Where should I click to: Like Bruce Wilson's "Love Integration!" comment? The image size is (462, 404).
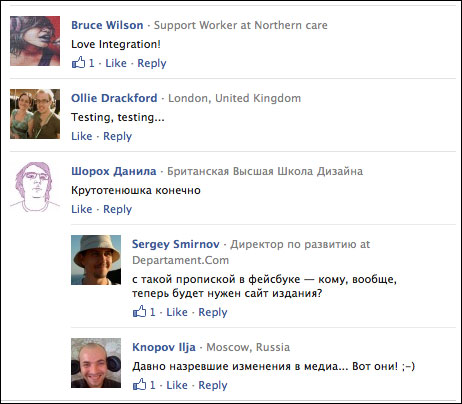coord(116,63)
